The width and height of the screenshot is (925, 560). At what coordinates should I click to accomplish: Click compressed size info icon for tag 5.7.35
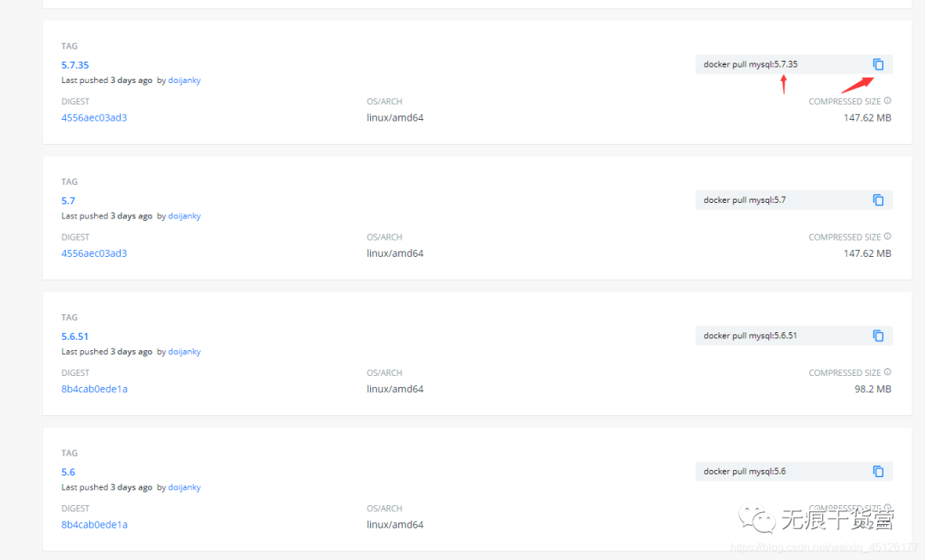[887, 101]
